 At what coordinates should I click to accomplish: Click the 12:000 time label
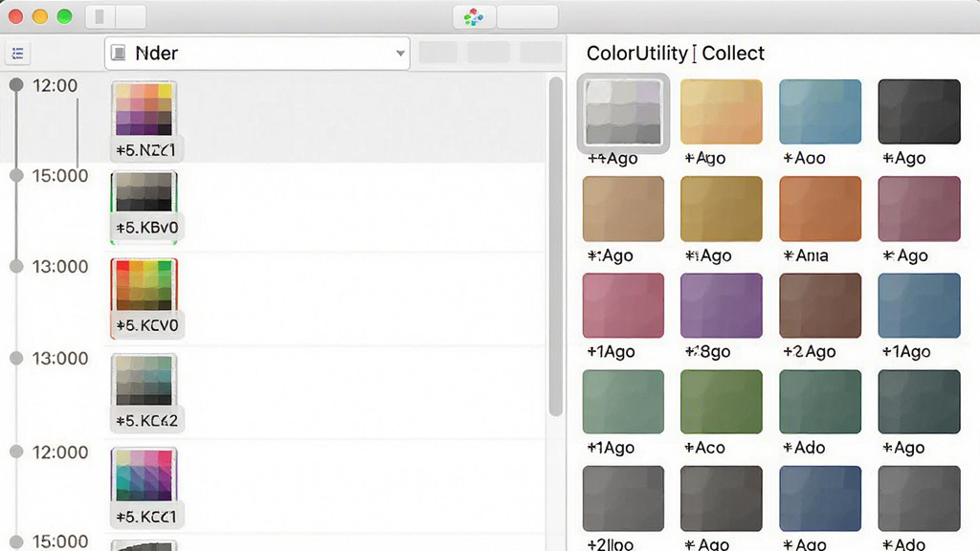pos(60,452)
